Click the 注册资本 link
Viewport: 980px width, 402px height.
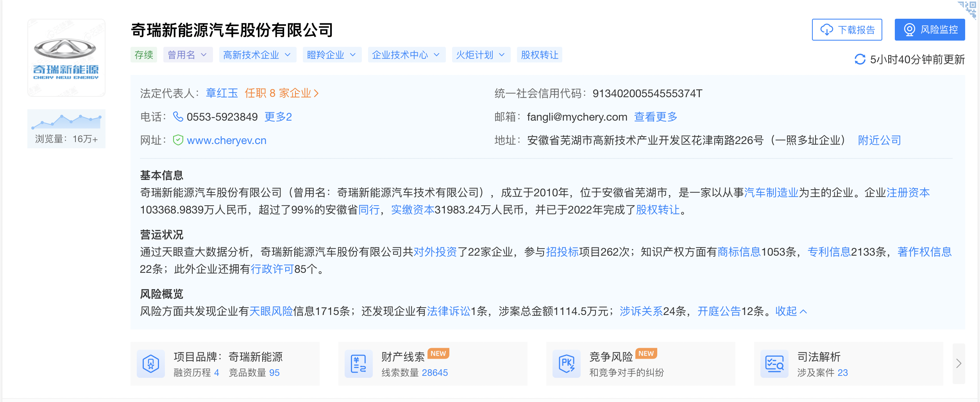(x=908, y=192)
